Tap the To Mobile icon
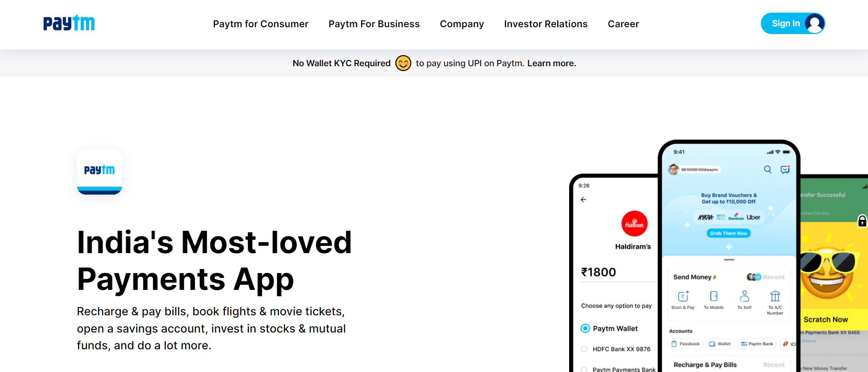This screenshot has height=372, width=868. click(x=714, y=296)
